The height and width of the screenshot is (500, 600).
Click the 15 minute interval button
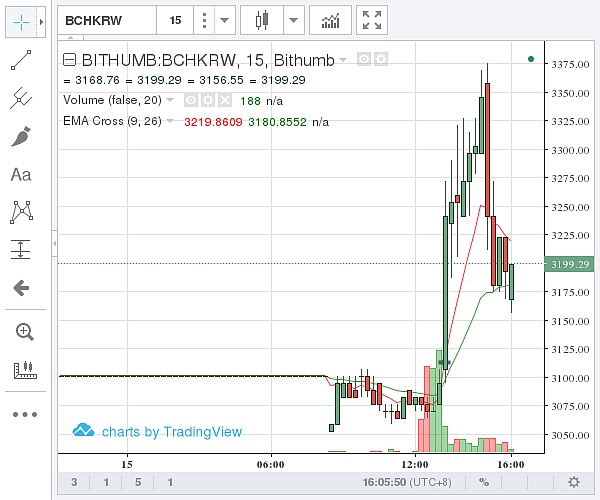click(x=175, y=20)
